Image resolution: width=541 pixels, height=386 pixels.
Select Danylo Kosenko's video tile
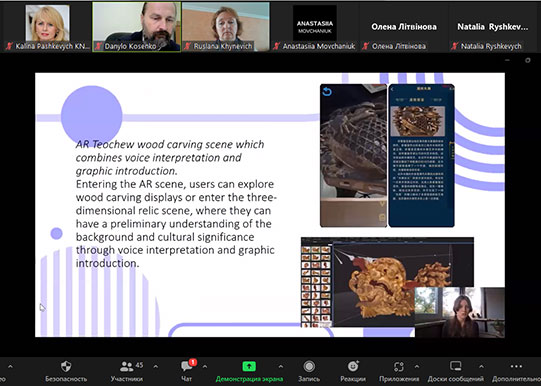(137, 27)
